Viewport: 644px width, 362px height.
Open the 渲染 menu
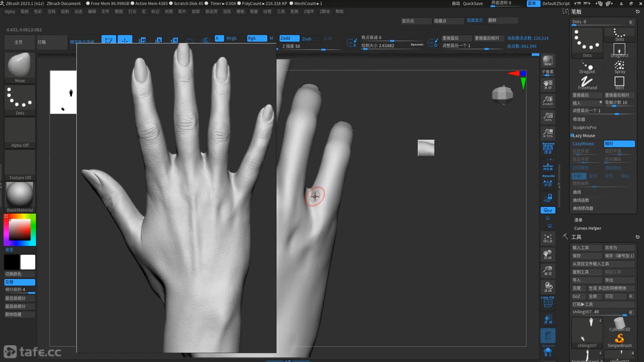point(227,11)
